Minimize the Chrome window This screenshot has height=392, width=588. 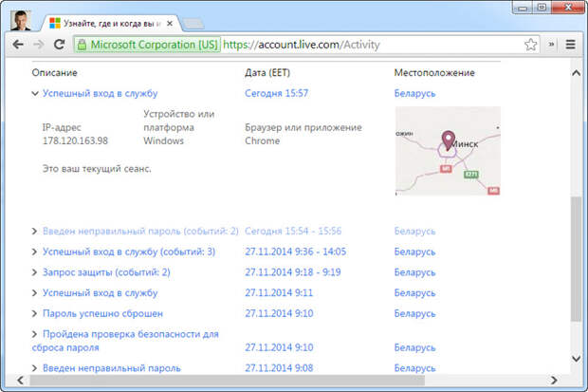[523, 8]
